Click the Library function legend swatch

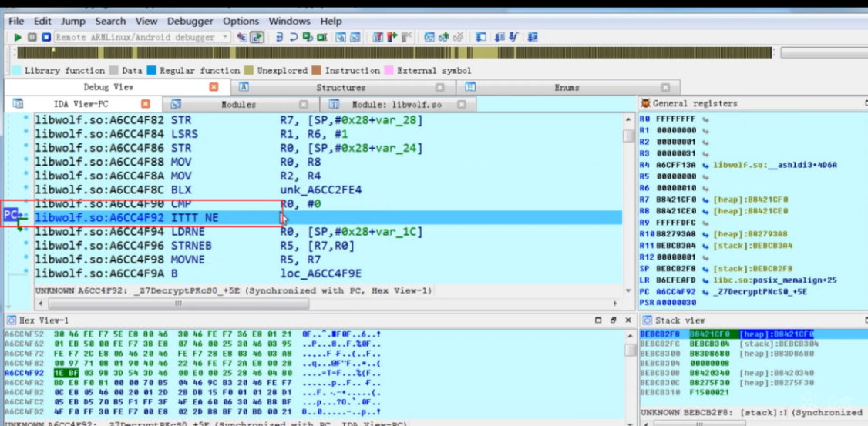point(17,71)
